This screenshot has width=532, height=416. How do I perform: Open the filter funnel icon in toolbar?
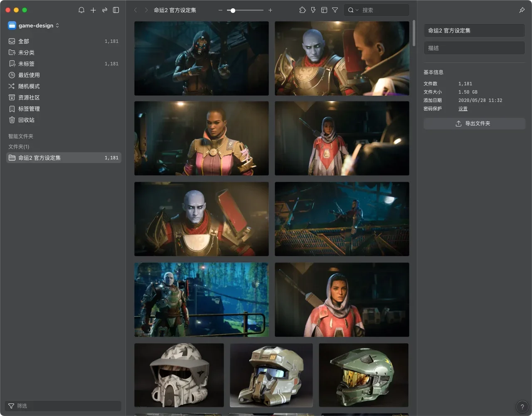[x=335, y=10]
